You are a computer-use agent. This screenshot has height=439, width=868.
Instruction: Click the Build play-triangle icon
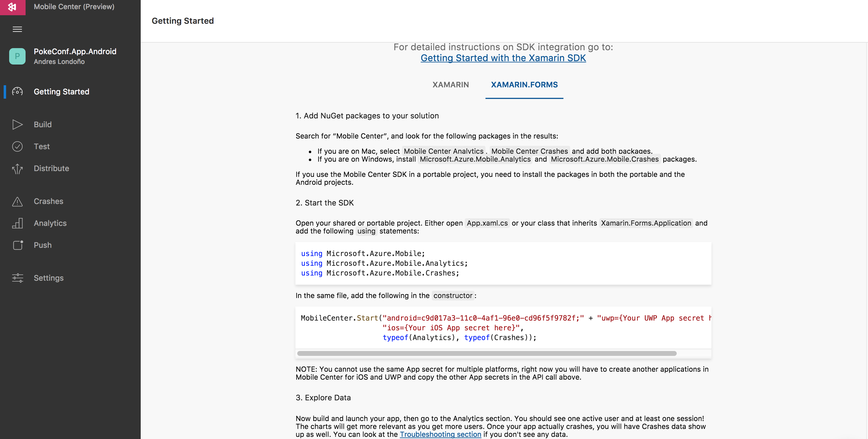tap(17, 125)
